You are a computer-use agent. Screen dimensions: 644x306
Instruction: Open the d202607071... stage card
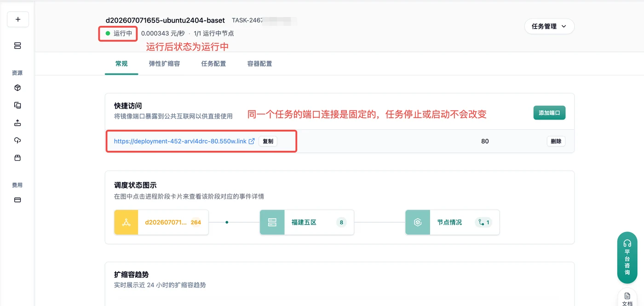161,222
